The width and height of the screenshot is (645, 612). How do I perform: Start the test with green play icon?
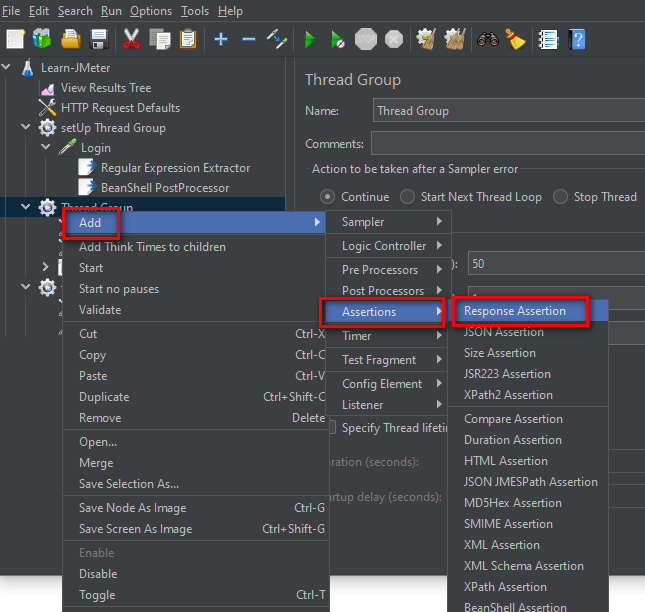tap(310, 39)
